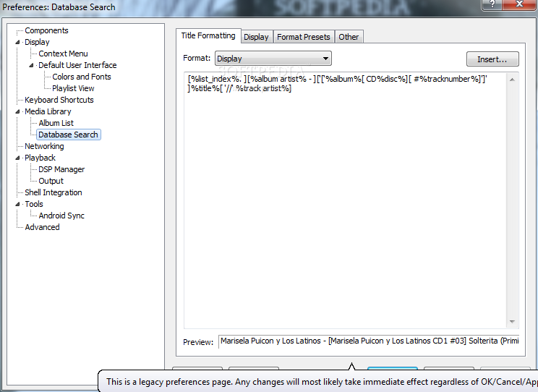This screenshot has height=392, width=538.
Task: Switch to the Title Formatting tab
Action: coord(208,35)
